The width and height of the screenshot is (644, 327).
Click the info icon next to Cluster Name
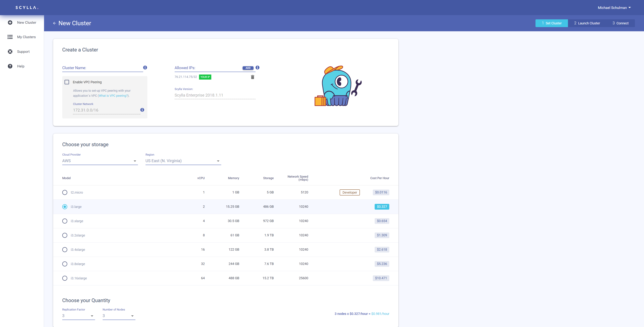coord(145,67)
